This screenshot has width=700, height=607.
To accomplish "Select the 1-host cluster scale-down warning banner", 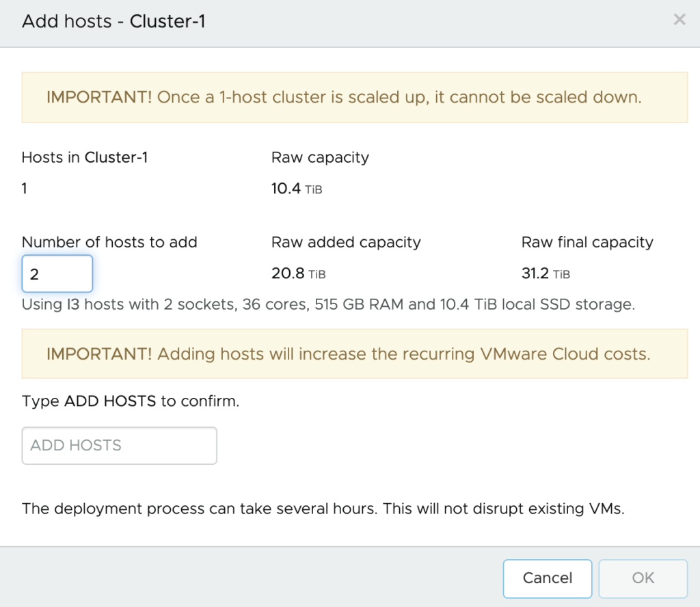I will (355, 97).
